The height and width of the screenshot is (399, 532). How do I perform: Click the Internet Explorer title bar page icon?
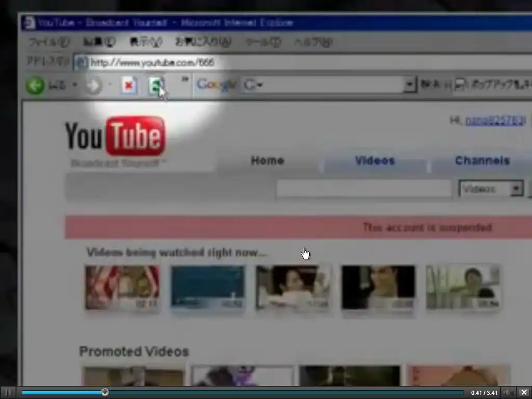(x=29, y=23)
